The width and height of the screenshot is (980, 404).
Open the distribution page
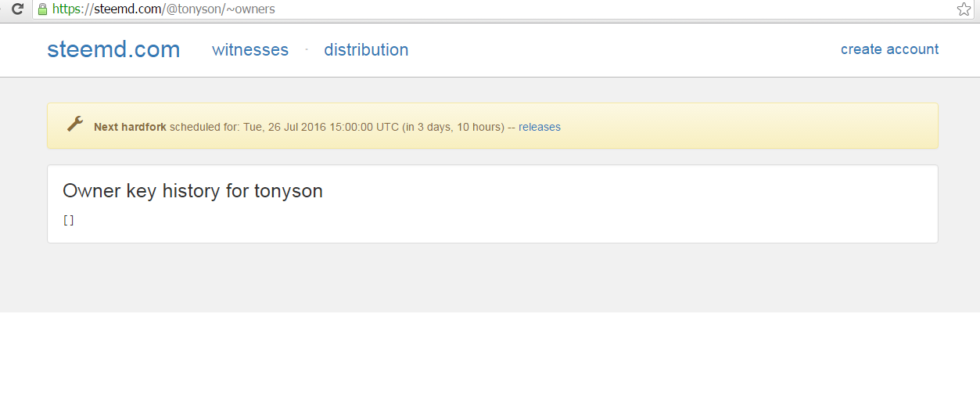coord(366,50)
